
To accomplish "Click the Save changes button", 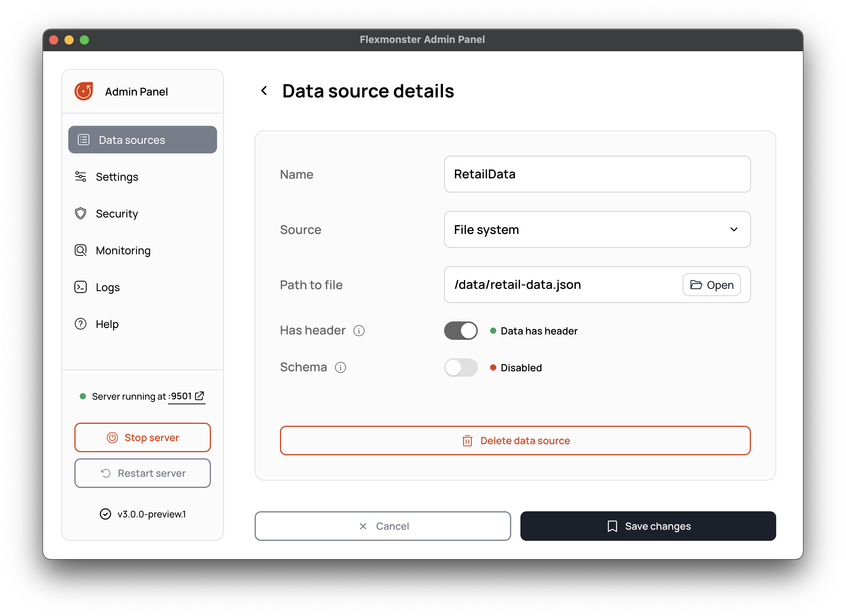I will (x=648, y=526).
